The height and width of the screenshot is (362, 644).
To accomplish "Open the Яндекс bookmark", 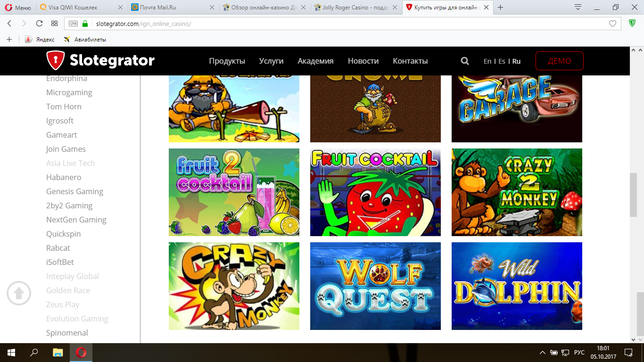I will [40, 40].
